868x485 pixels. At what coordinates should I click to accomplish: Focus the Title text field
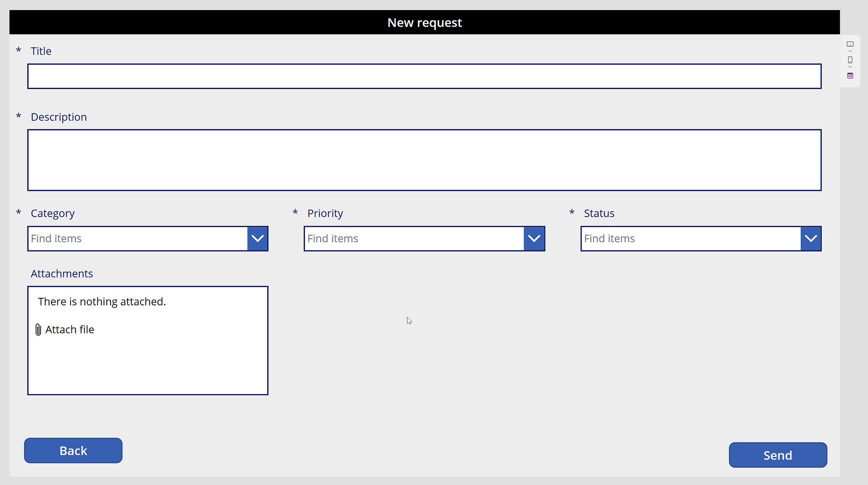coord(424,76)
